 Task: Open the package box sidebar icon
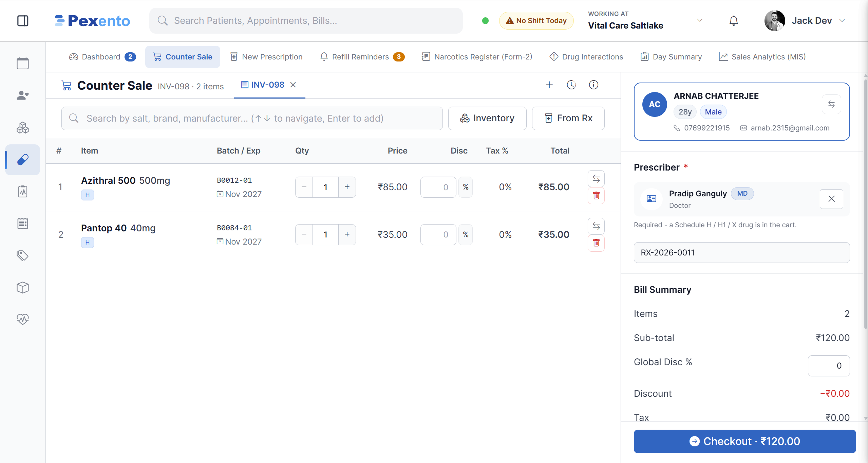tap(23, 288)
